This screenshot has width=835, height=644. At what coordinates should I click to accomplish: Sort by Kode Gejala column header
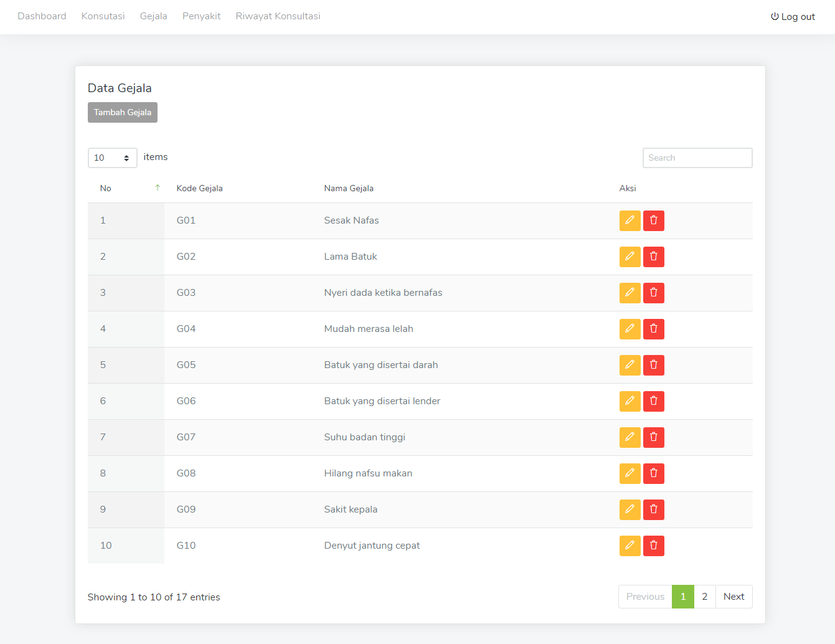(199, 188)
